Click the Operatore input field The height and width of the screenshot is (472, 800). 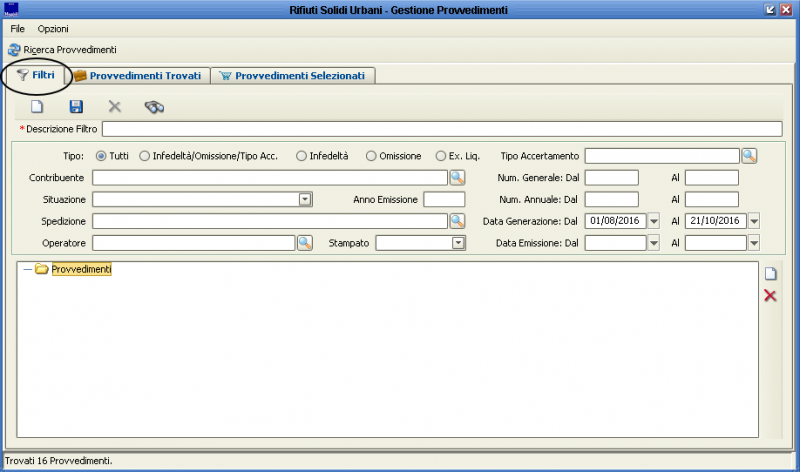coord(194,243)
